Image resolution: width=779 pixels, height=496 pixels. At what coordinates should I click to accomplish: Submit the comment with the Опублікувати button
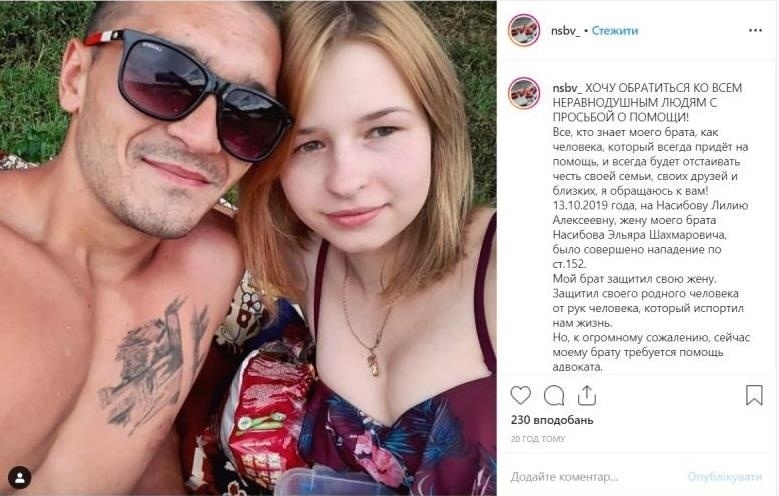[724, 477]
